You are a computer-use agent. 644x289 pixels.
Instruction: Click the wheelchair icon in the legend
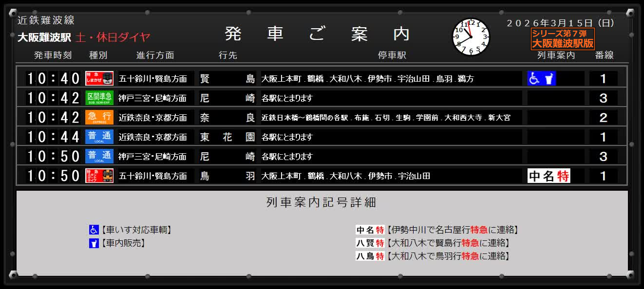94,230
